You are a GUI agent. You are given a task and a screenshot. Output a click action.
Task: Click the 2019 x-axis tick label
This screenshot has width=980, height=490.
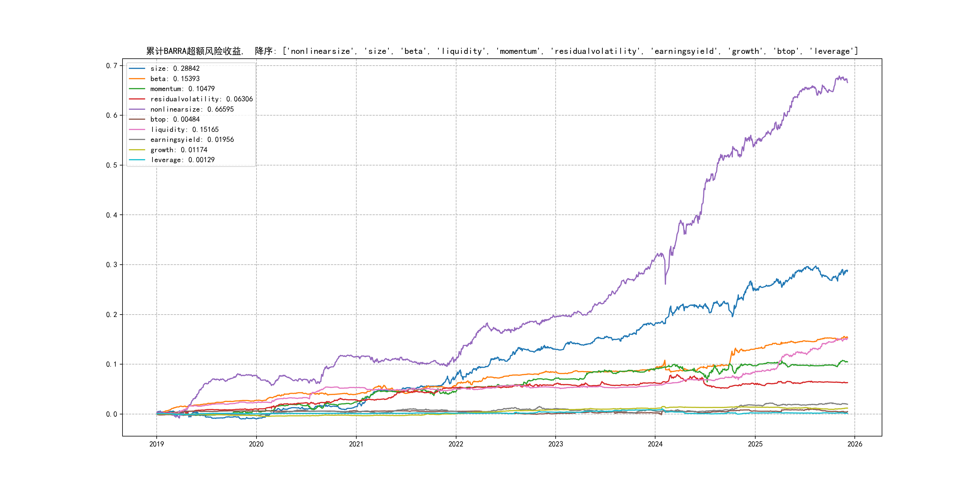click(x=156, y=444)
